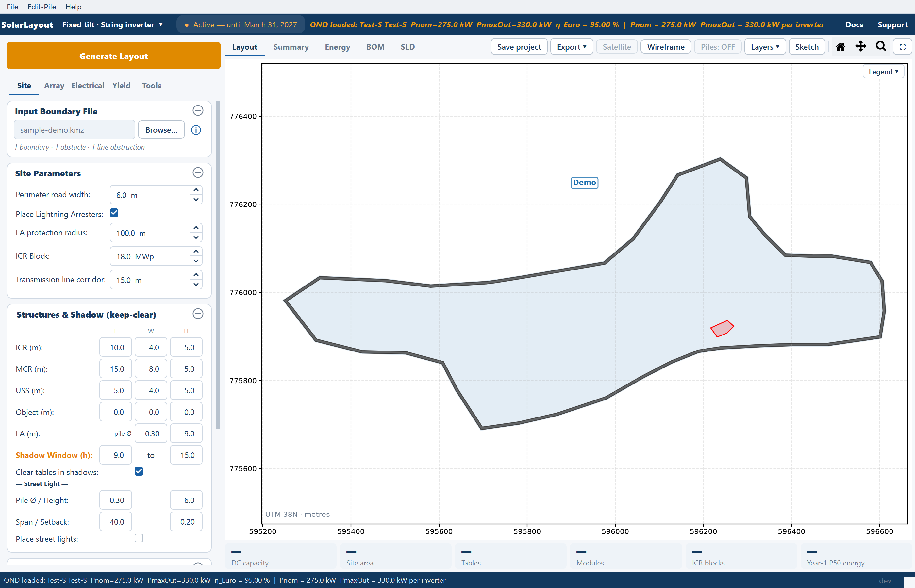Decrease perimeter road width
Screen dimensions: 915x588
point(196,200)
